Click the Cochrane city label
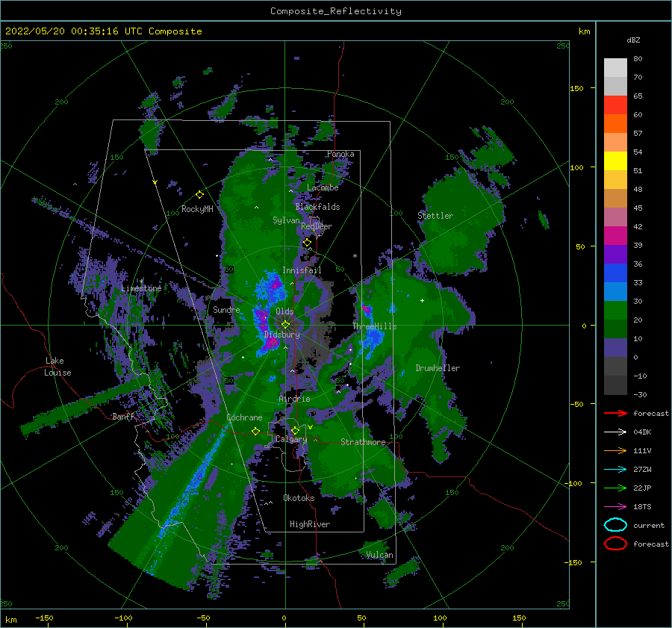672x628 pixels. coord(244,417)
